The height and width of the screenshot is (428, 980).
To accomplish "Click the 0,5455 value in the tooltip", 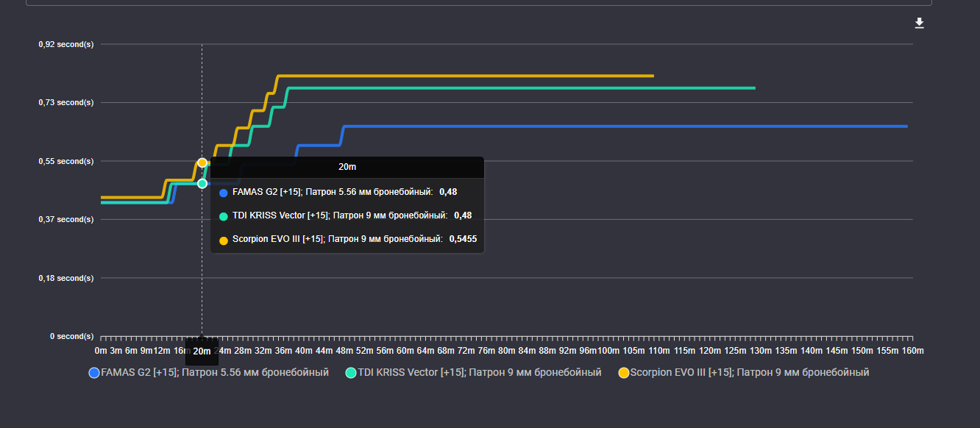I will (464, 239).
